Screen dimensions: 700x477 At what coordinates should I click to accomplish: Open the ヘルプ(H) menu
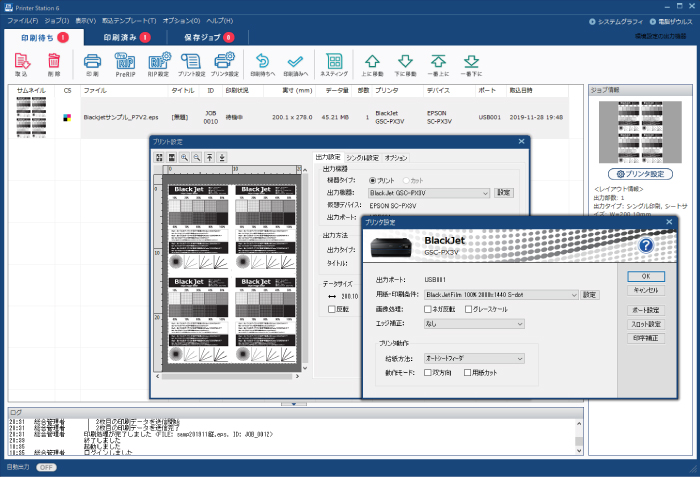click(x=220, y=21)
